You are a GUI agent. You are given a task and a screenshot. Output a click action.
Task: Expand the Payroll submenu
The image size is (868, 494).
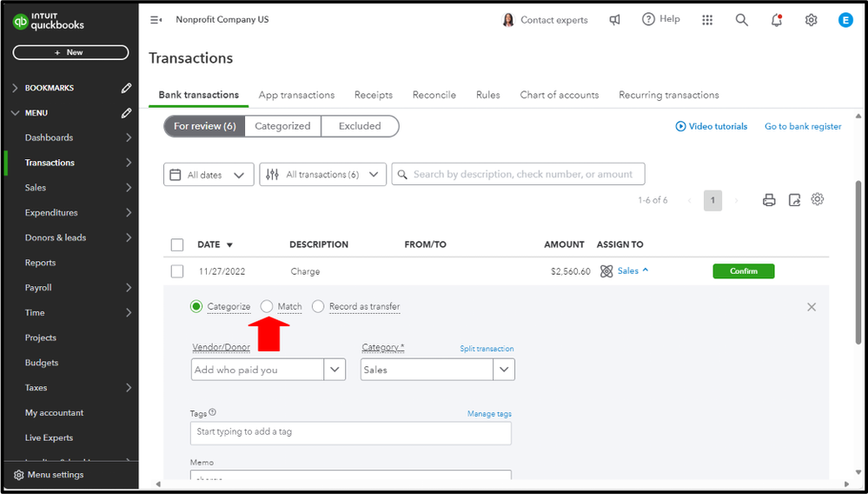(129, 288)
